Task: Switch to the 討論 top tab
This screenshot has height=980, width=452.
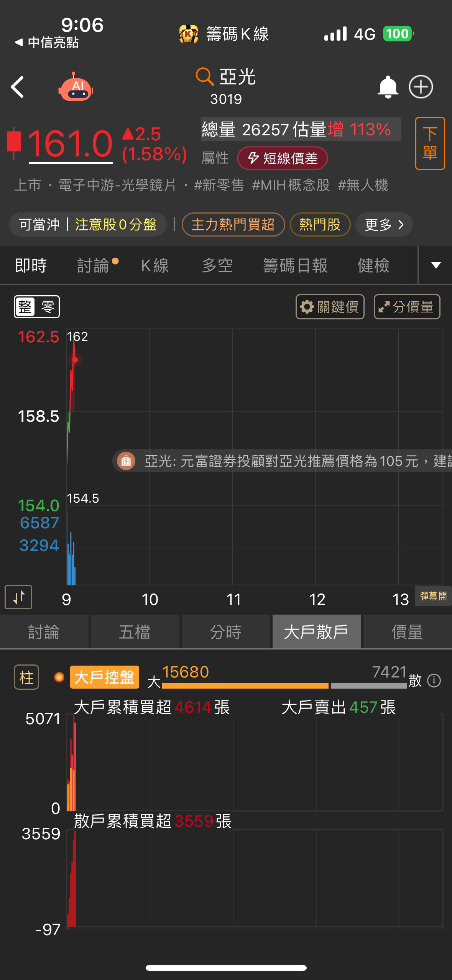Action: click(x=93, y=265)
